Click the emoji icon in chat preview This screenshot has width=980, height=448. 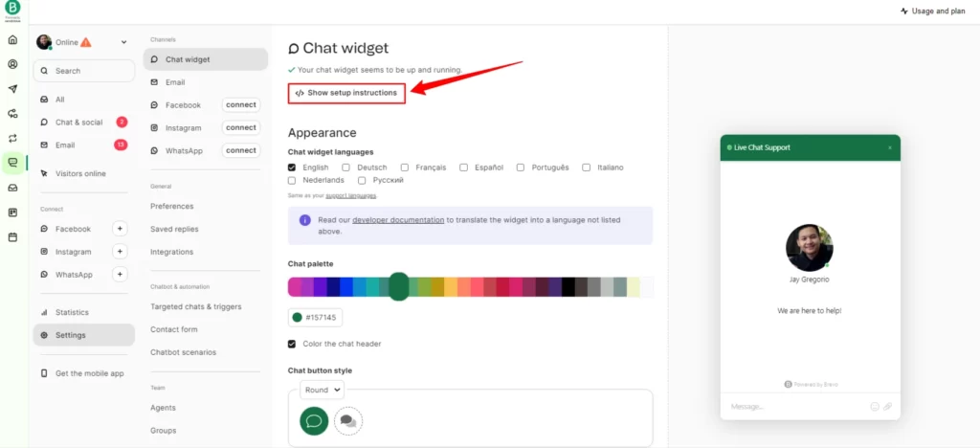coord(875,407)
